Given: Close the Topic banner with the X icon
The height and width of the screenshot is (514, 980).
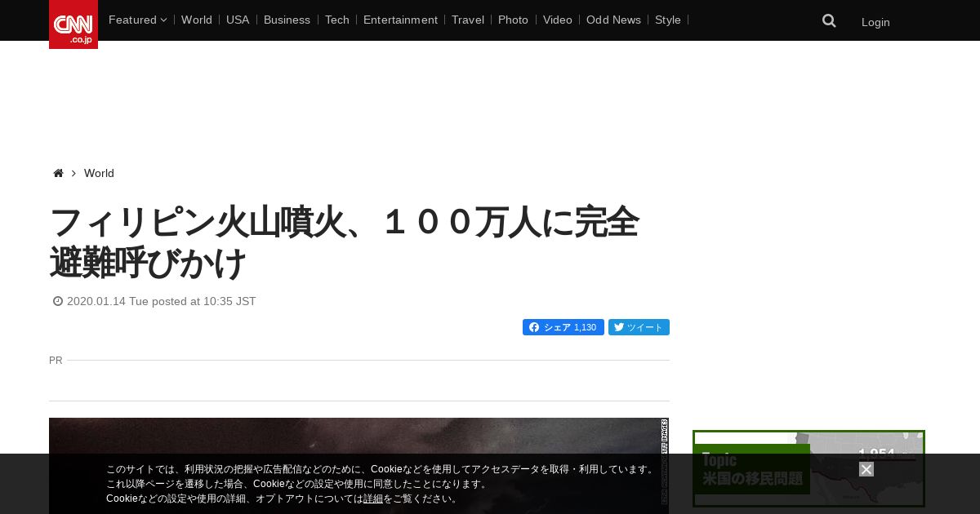Looking at the screenshot, I should (866, 469).
